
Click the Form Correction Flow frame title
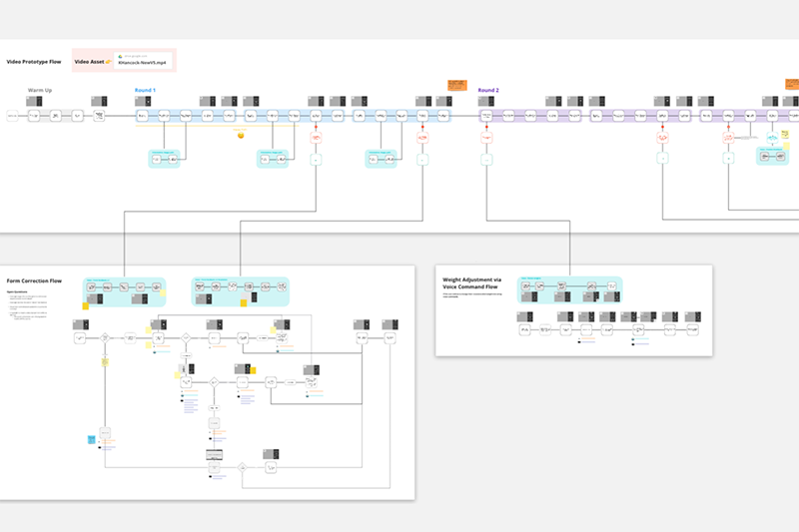click(x=35, y=280)
